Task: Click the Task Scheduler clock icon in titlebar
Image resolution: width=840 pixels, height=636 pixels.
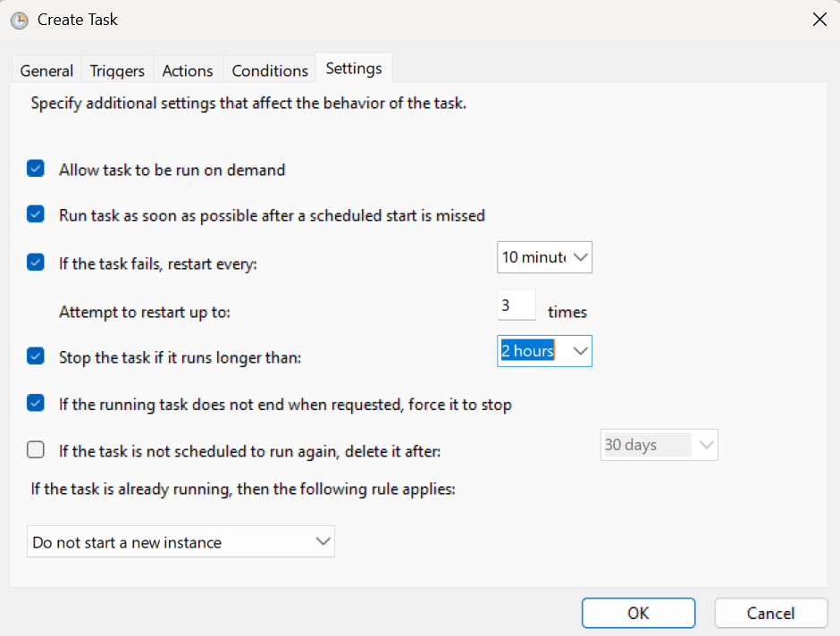Action: [19, 20]
